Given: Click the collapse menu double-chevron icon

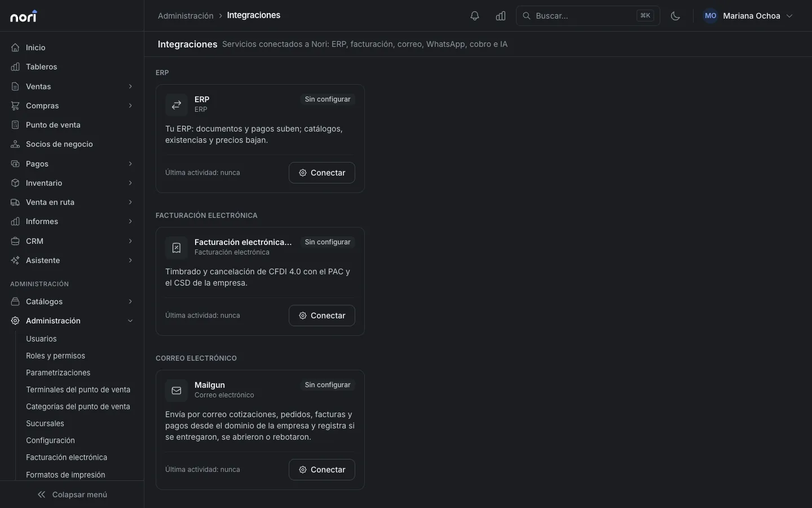Looking at the screenshot, I should pyautogui.click(x=41, y=494).
